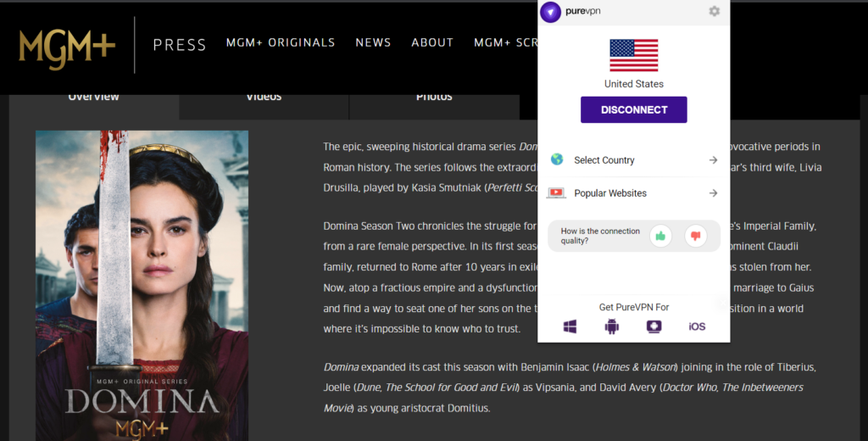Open MGM+ ORIGINALS menu item

click(281, 42)
